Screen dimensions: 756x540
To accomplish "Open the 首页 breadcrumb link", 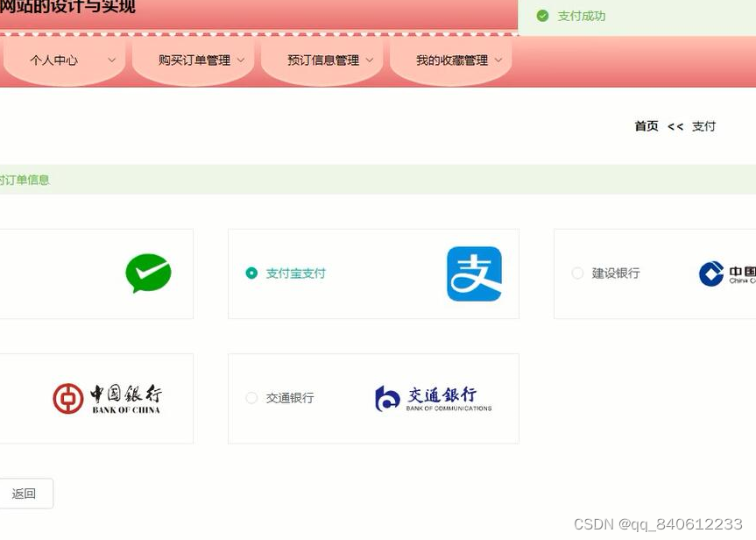I will coord(646,126).
